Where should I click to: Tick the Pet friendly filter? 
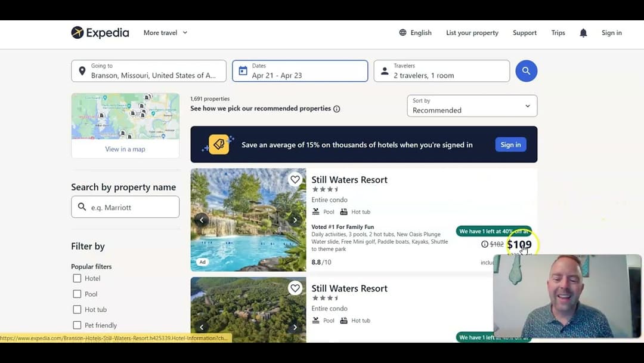(x=77, y=325)
